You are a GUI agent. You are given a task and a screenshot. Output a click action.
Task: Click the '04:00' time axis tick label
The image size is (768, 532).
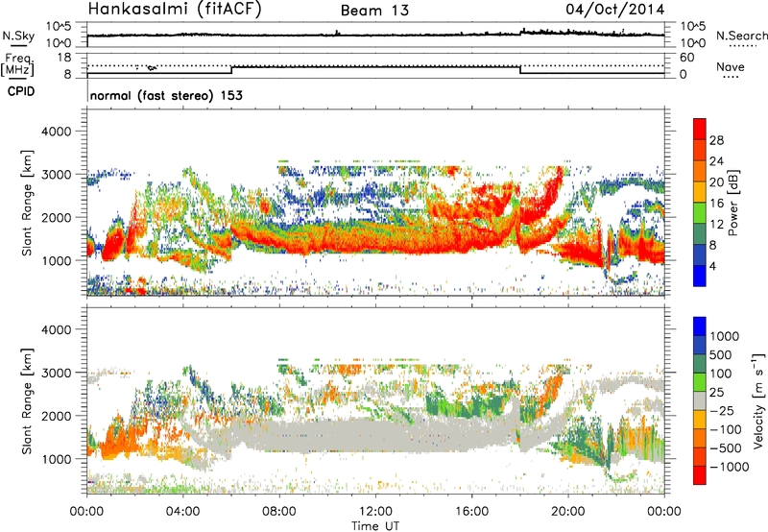click(182, 512)
